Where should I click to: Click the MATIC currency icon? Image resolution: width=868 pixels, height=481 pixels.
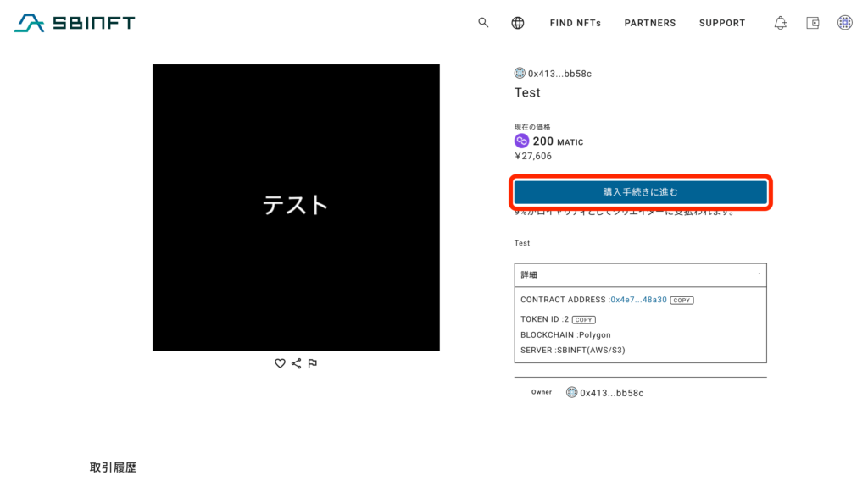pos(521,141)
